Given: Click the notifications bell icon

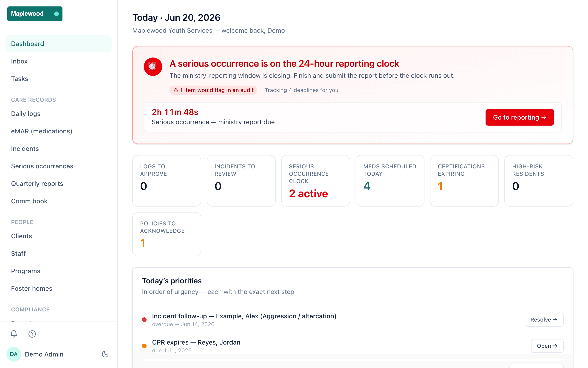Looking at the screenshot, I should click(14, 334).
